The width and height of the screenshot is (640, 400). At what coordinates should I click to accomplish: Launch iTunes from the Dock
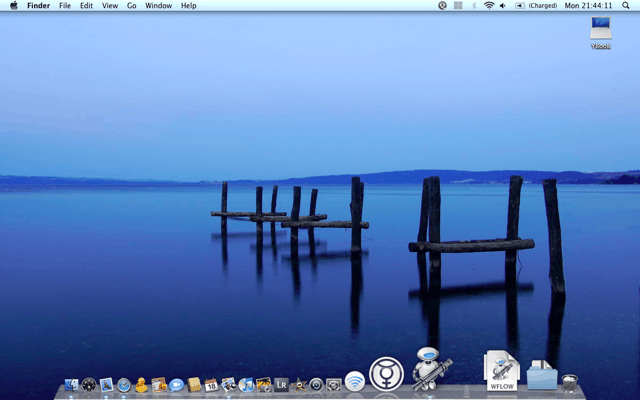[x=246, y=384]
